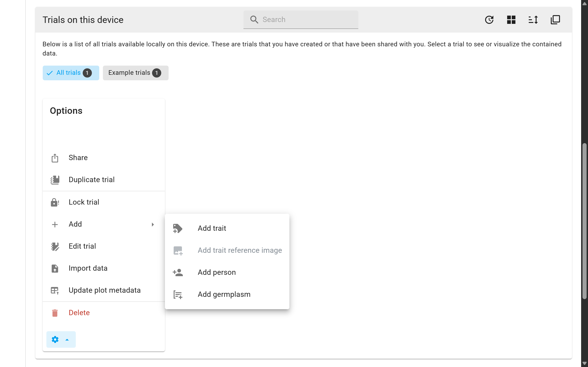The width and height of the screenshot is (588, 367).
Task: Switch to grid view icon
Action: point(511,20)
